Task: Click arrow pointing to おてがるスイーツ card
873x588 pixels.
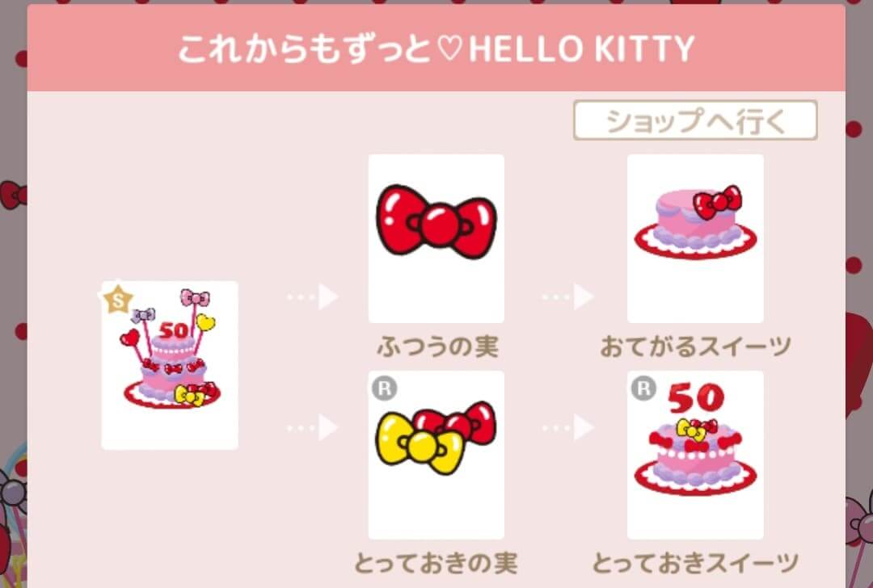Action: (x=568, y=297)
